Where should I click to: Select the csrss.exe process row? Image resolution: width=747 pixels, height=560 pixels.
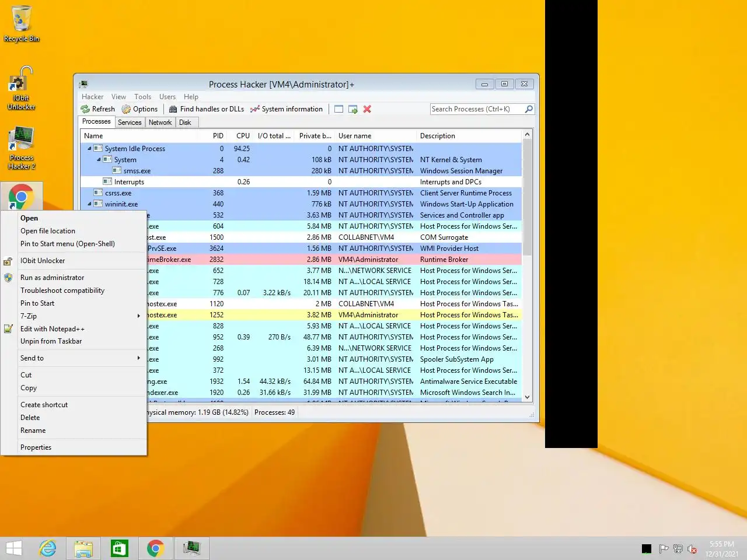[301, 193]
